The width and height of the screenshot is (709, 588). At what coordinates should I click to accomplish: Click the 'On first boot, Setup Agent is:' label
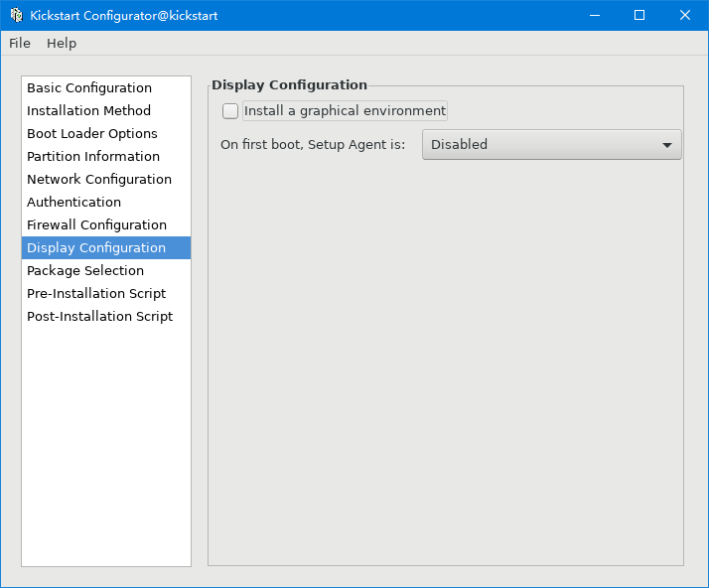tap(313, 145)
